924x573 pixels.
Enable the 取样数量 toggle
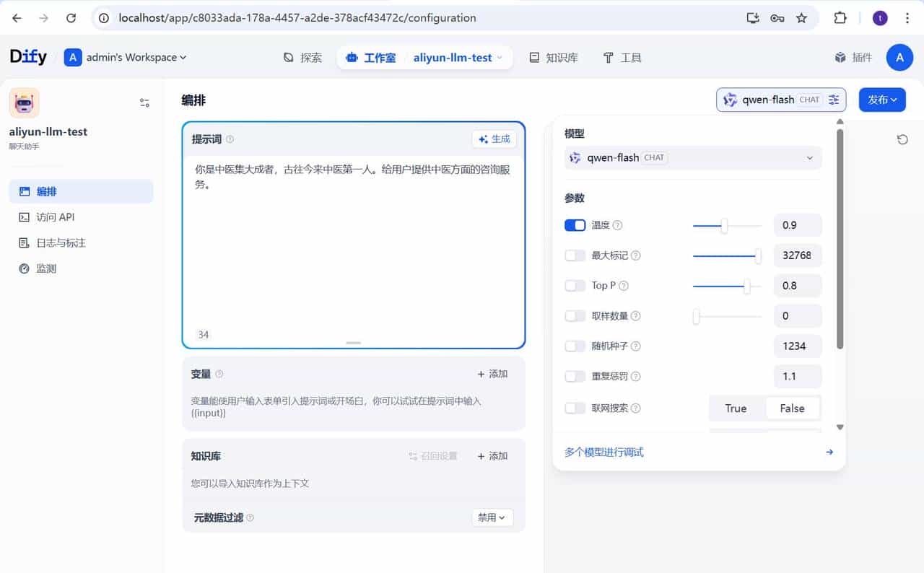[575, 316]
